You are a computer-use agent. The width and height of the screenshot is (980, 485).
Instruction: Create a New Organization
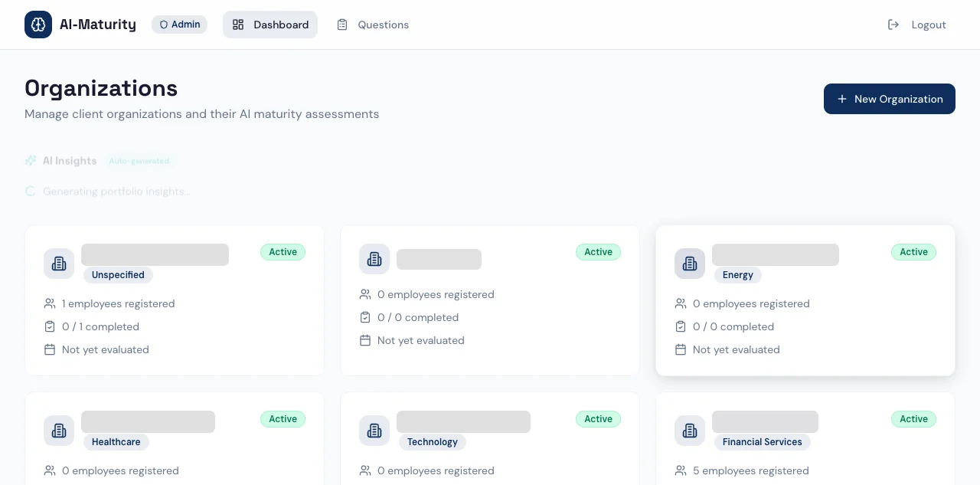[x=890, y=99]
